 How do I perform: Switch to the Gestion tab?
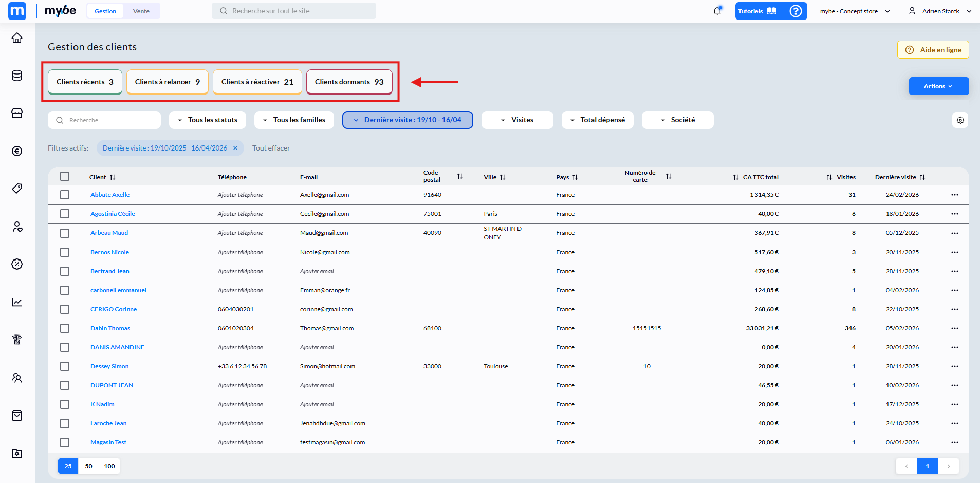105,11
